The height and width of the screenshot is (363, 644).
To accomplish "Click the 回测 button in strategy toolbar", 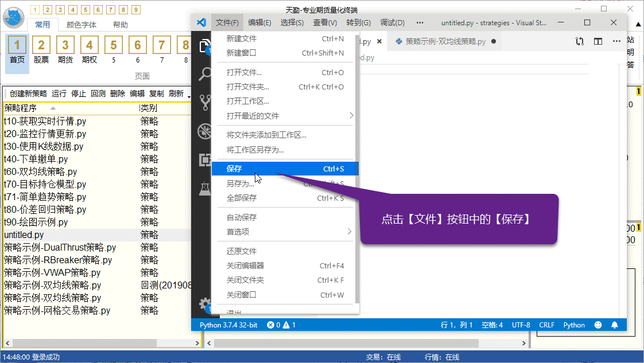I will [98, 93].
